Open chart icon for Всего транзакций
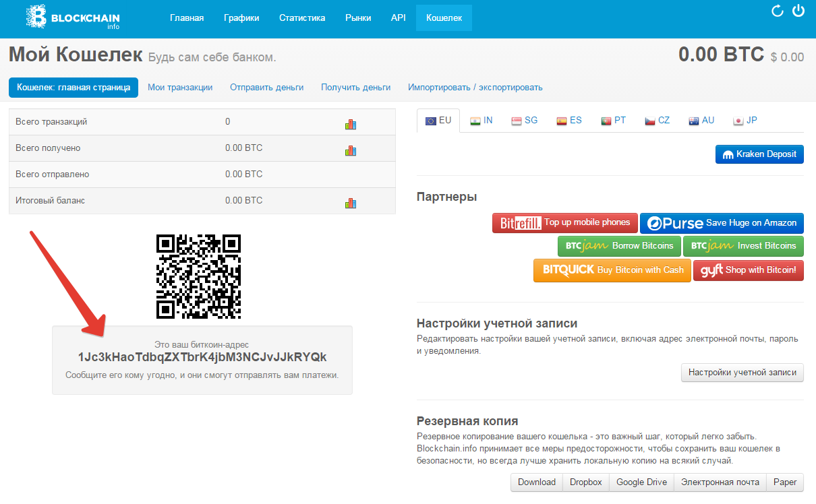Viewport: 816px width, 504px height. click(350, 123)
